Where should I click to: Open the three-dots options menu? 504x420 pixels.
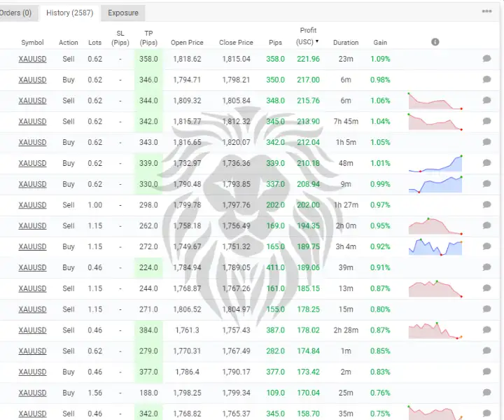coord(486,12)
